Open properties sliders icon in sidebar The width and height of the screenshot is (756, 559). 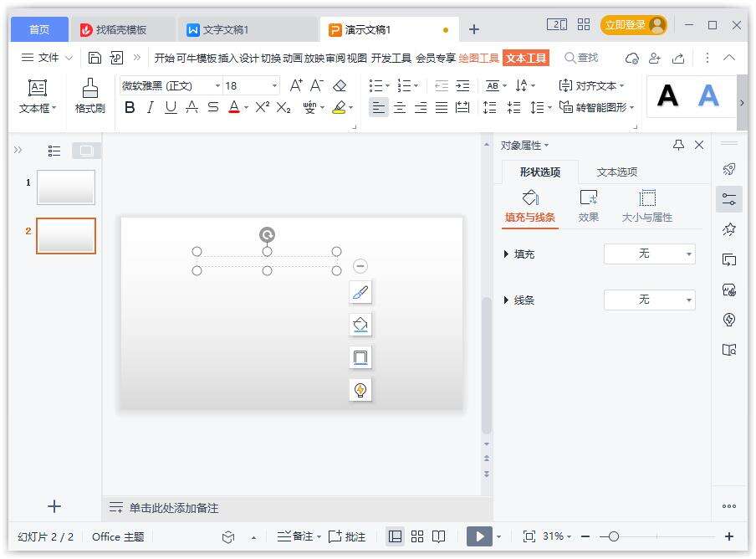[729, 199]
